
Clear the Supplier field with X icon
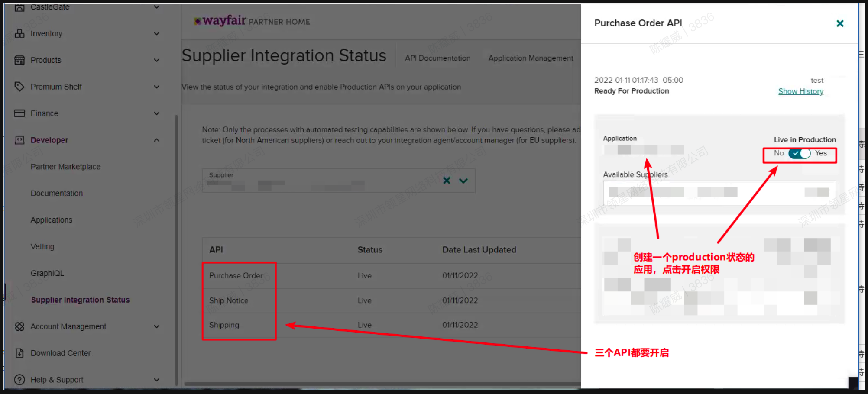click(447, 181)
